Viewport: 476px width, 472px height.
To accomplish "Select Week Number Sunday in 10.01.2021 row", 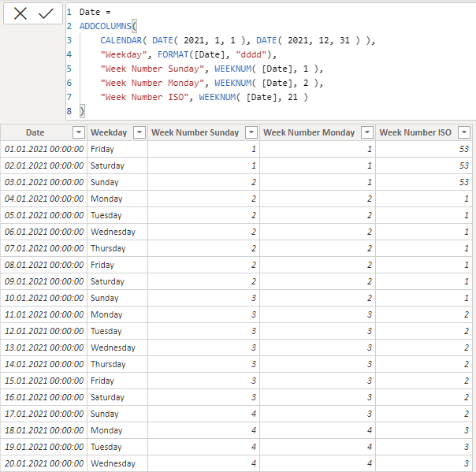I will (203, 298).
